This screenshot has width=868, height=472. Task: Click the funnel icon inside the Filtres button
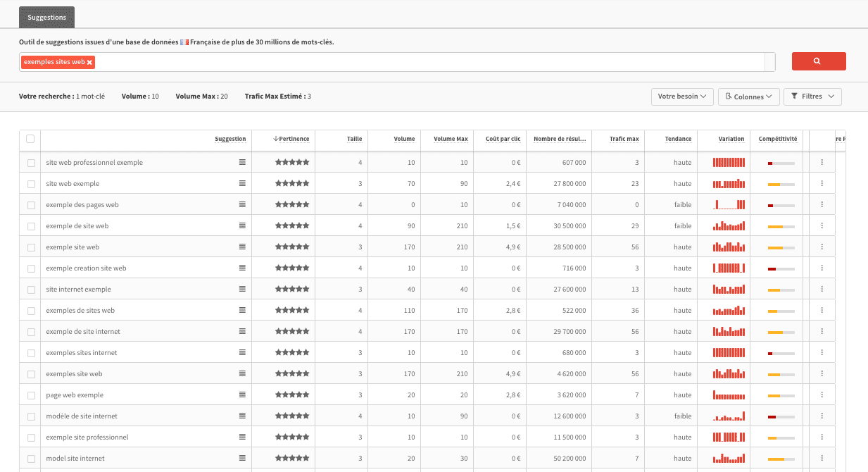795,97
